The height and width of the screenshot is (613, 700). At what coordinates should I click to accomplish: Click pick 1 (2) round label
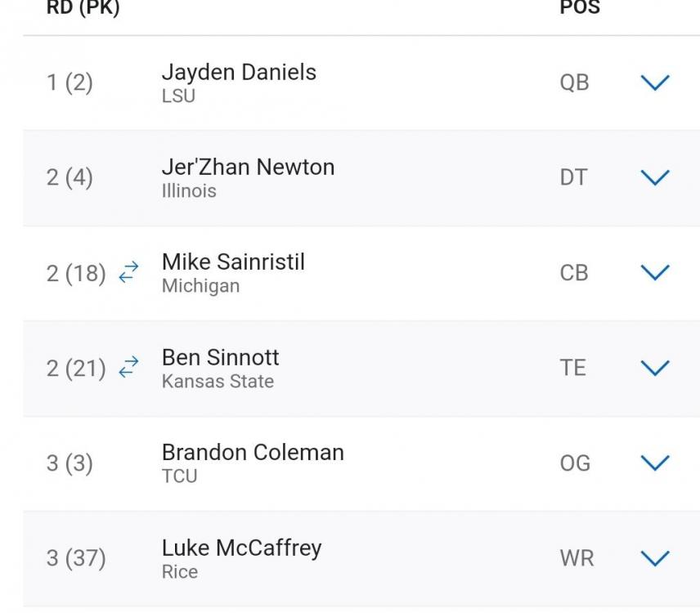(70, 83)
